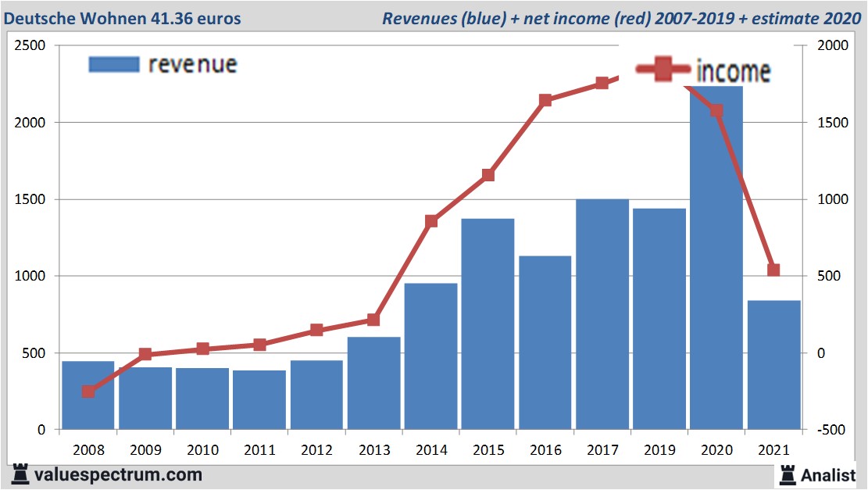The image size is (868, 490).
Task: Click the rook icon beside valuespectrum.com
Action: [21, 474]
